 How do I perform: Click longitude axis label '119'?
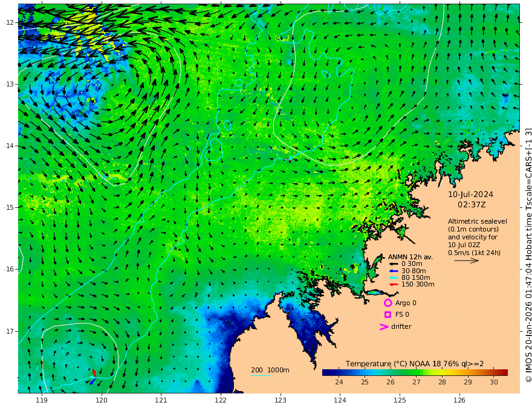(x=42, y=401)
